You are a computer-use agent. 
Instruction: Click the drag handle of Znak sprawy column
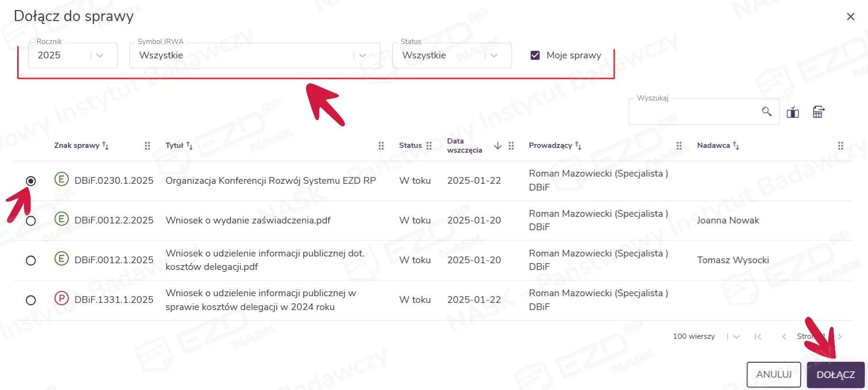(x=147, y=145)
